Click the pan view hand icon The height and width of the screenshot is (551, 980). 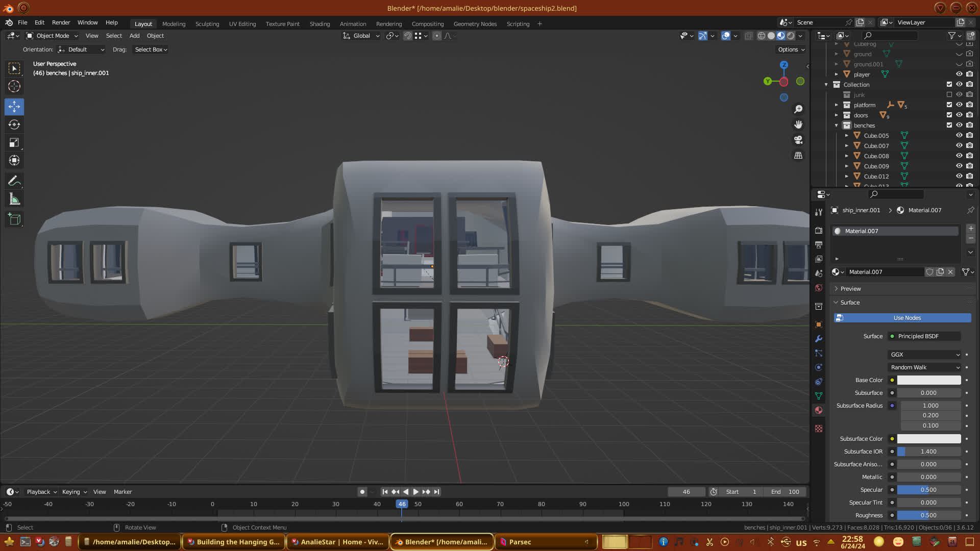tap(798, 124)
